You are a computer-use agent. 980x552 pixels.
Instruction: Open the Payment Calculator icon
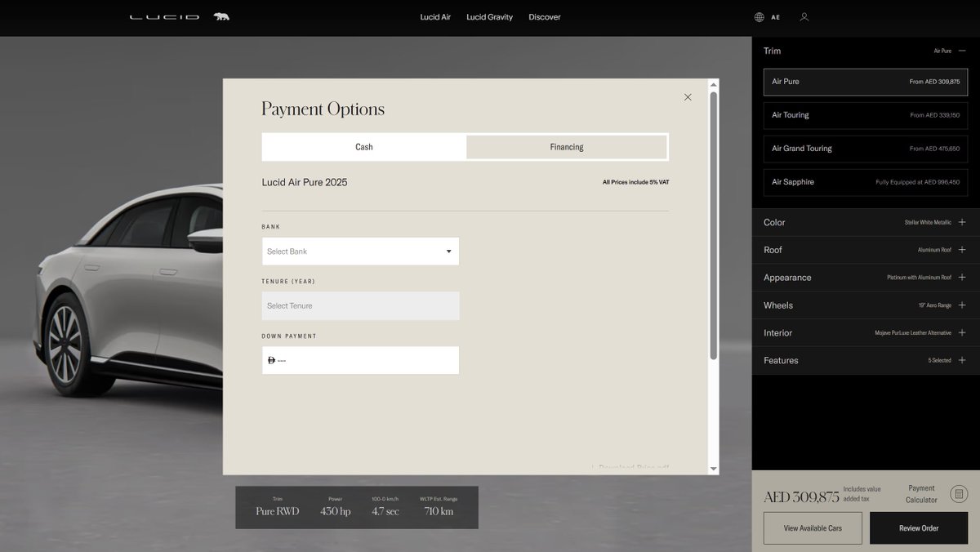[960, 494]
